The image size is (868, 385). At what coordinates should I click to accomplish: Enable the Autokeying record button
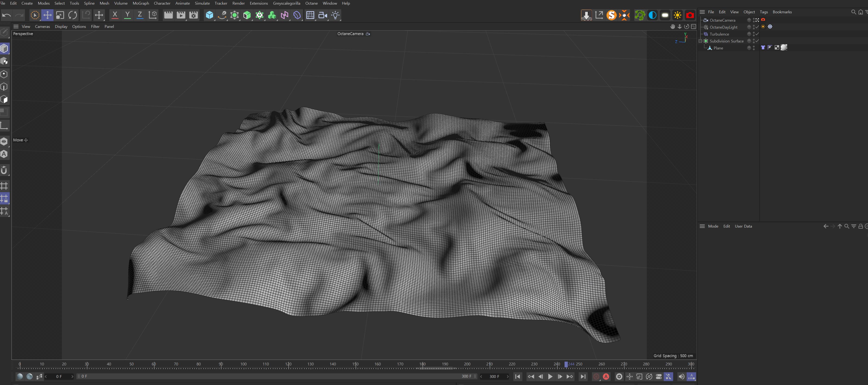(606, 377)
